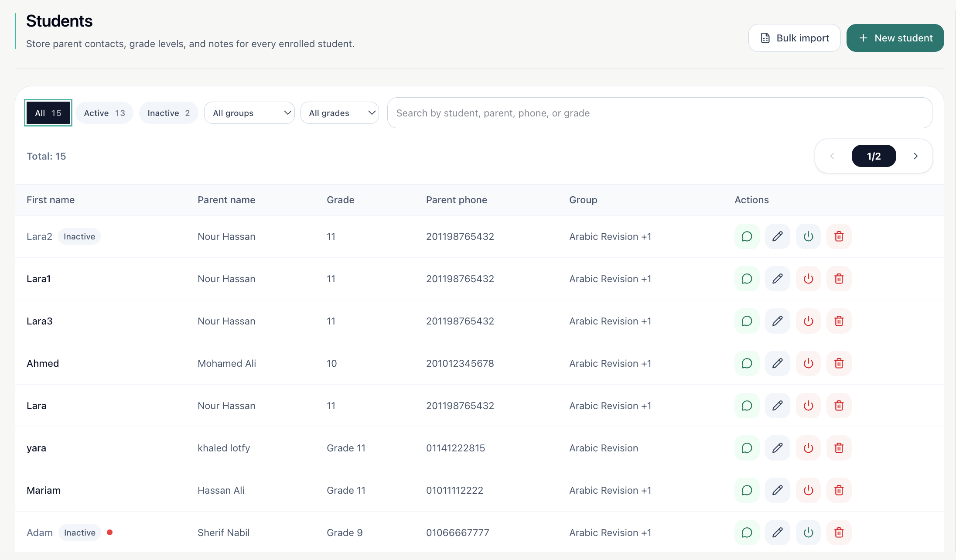Screen dimensions: 956x560
Task: Open the All grades dropdown
Action: tap(340, 113)
